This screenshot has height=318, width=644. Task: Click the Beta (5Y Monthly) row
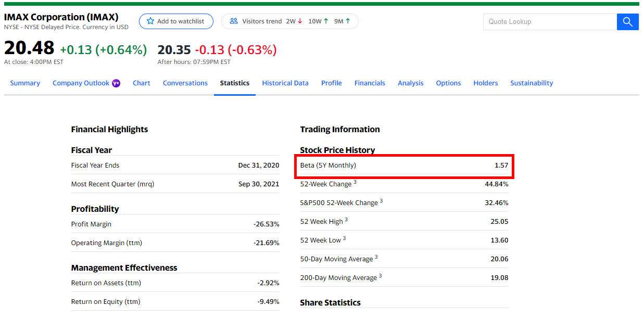(x=404, y=166)
